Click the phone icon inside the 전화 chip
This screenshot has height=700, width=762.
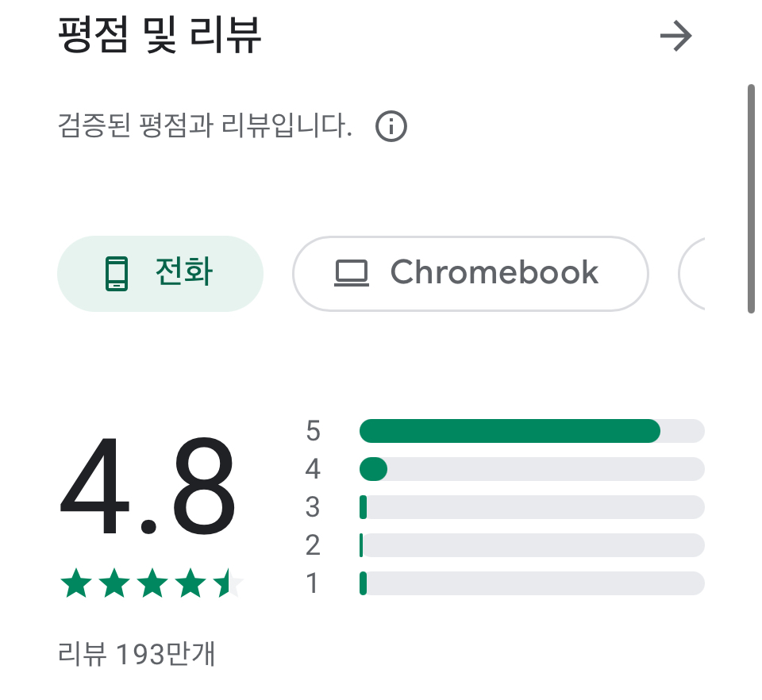(117, 274)
